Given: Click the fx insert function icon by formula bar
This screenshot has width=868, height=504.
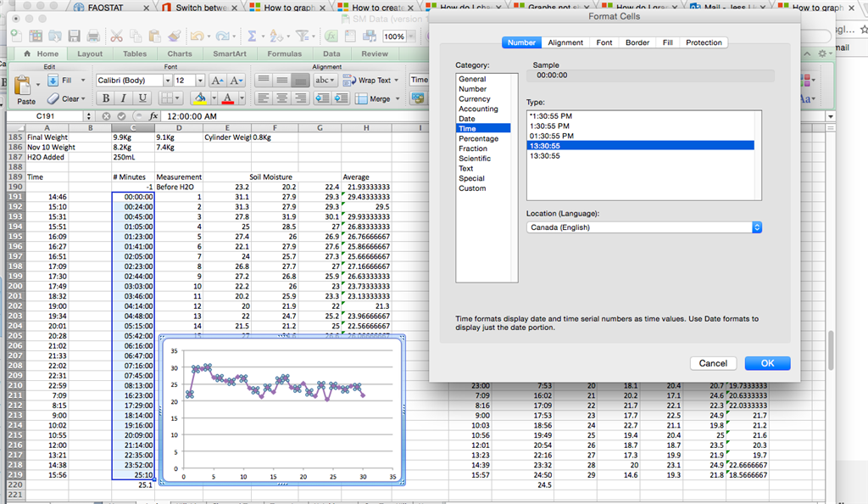Looking at the screenshot, I should tap(153, 116).
